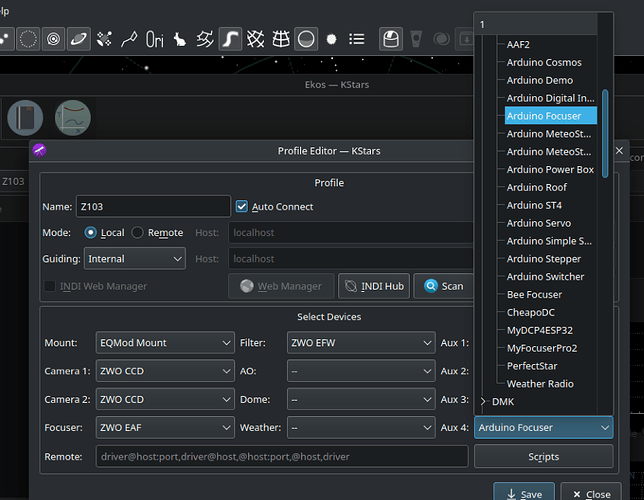
Task: Select Arduino Cosmos driver
Action: tap(544, 62)
